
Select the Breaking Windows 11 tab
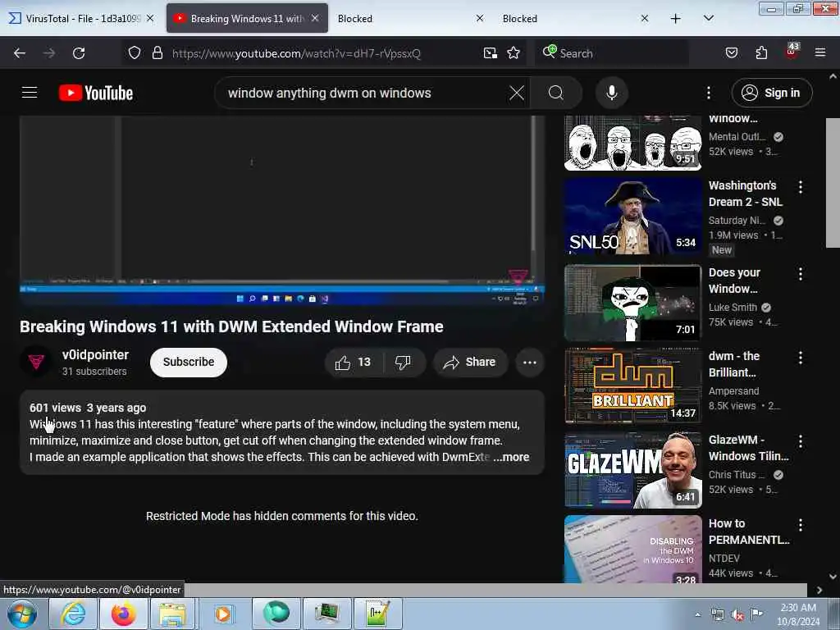(247, 18)
